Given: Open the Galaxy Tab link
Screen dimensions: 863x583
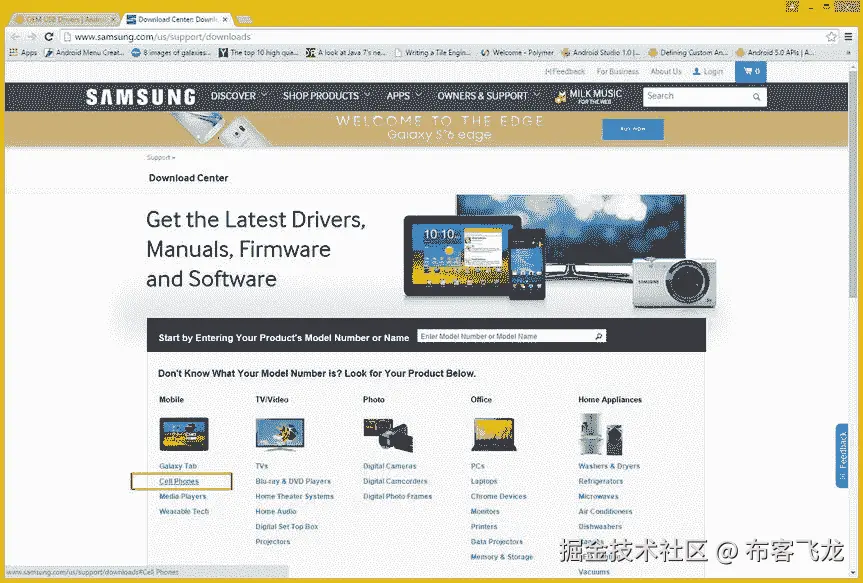Looking at the screenshot, I should pos(178,466).
